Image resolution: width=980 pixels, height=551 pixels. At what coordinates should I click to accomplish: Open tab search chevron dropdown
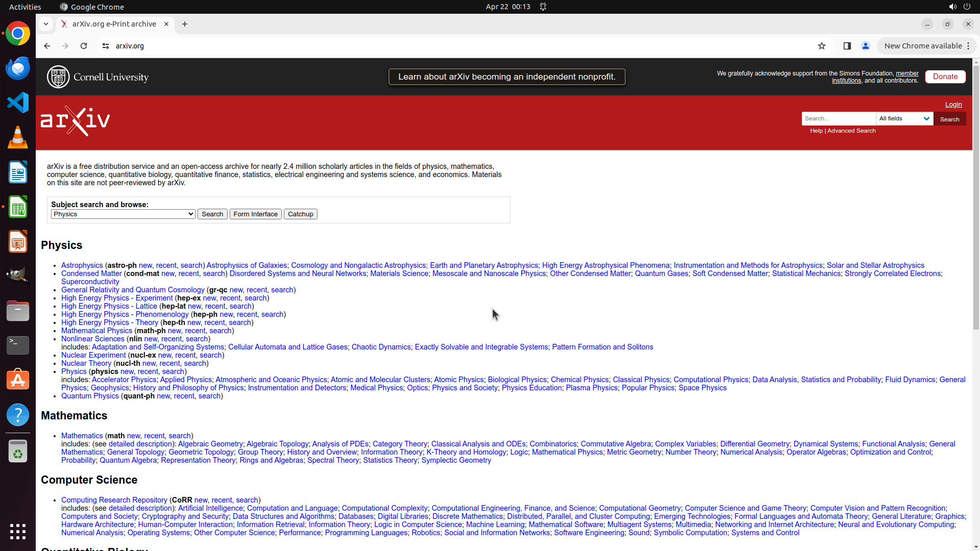coord(46,24)
